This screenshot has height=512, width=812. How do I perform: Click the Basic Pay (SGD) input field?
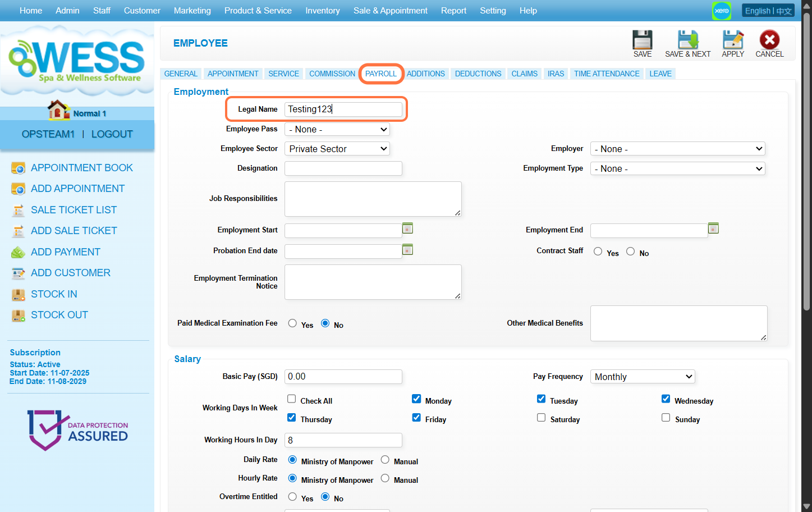coord(343,377)
